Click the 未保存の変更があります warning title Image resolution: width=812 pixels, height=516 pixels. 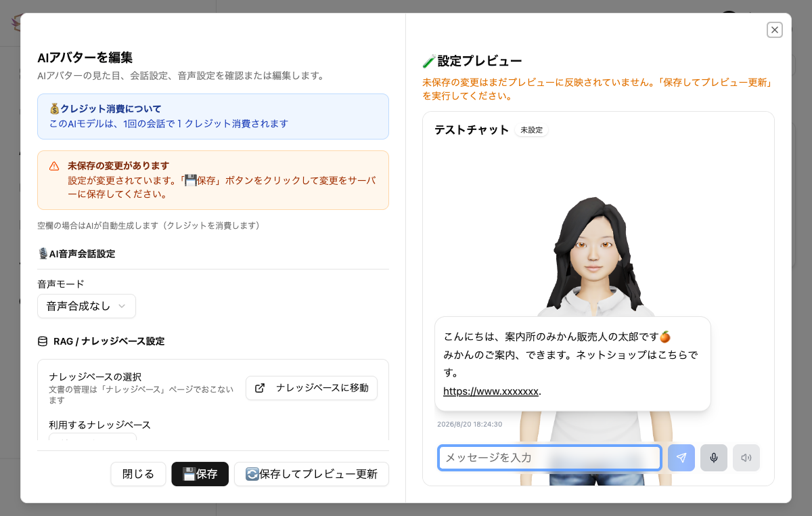tap(118, 166)
